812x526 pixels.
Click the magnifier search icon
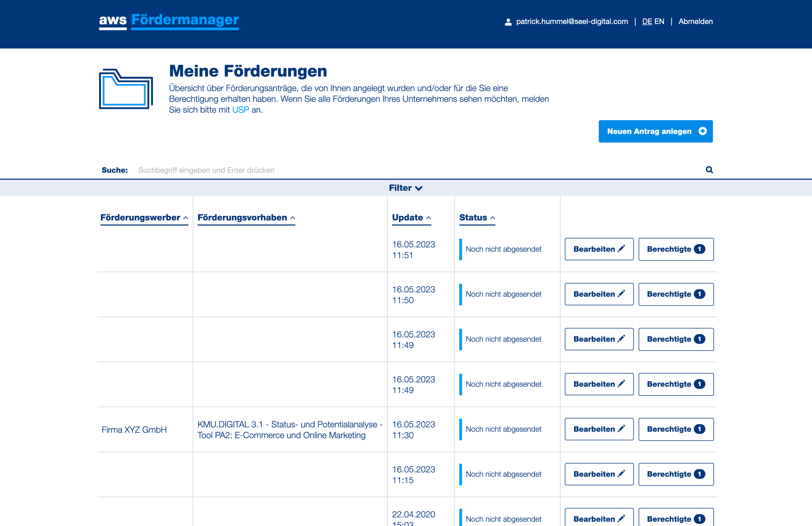pos(709,170)
